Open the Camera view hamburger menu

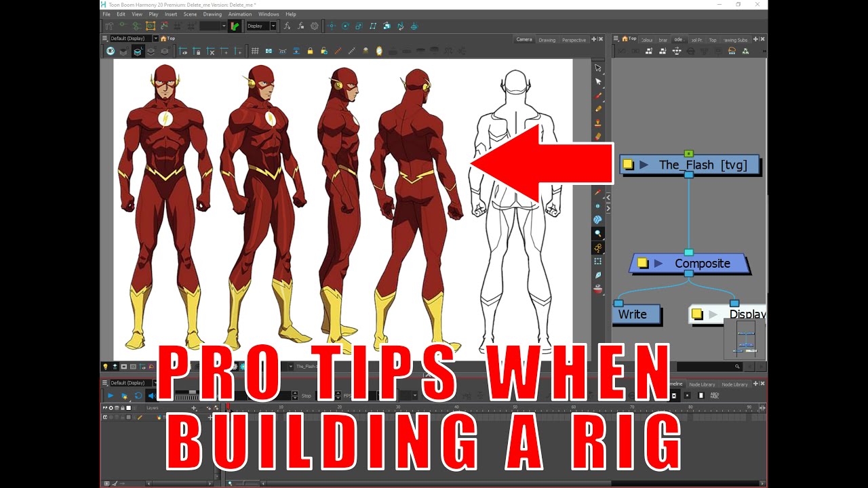(x=104, y=39)
